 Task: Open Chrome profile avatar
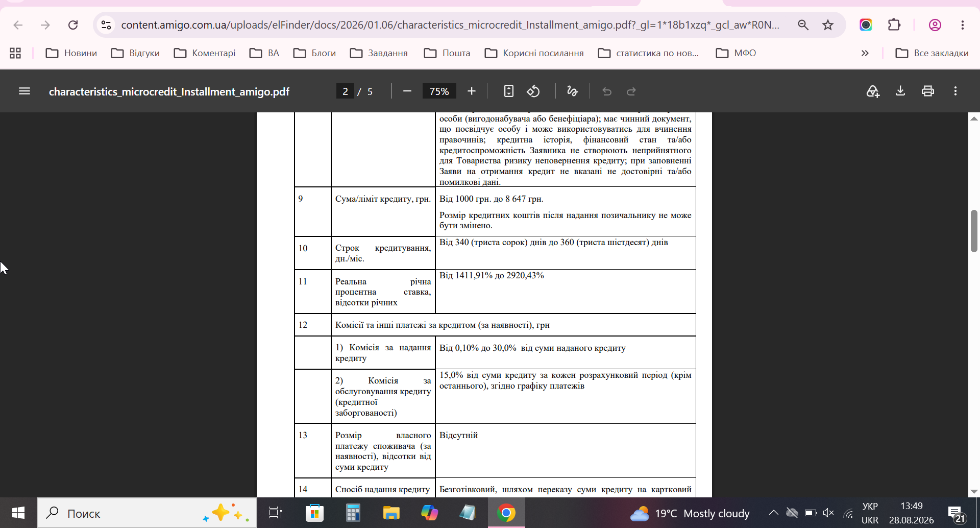[x=935, y=25]
